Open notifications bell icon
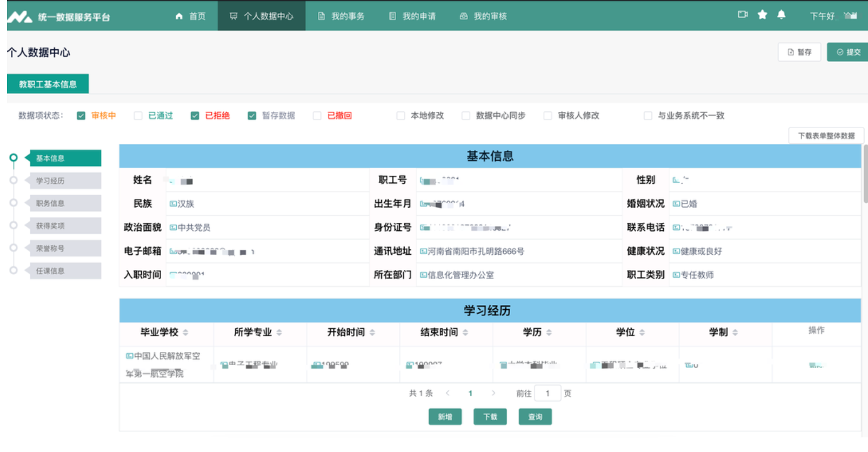The width and height of the screenshot is (868, 452). click(781, 15)
